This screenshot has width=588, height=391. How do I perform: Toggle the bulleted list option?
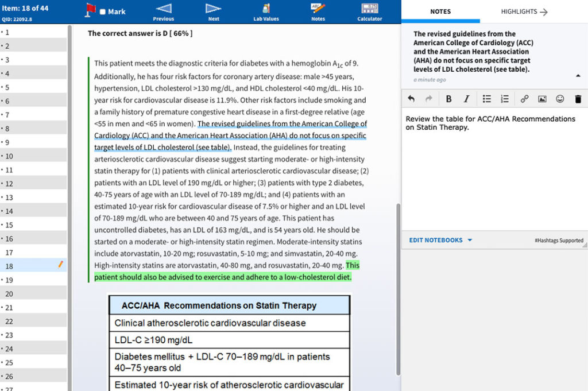click(486, 98)
